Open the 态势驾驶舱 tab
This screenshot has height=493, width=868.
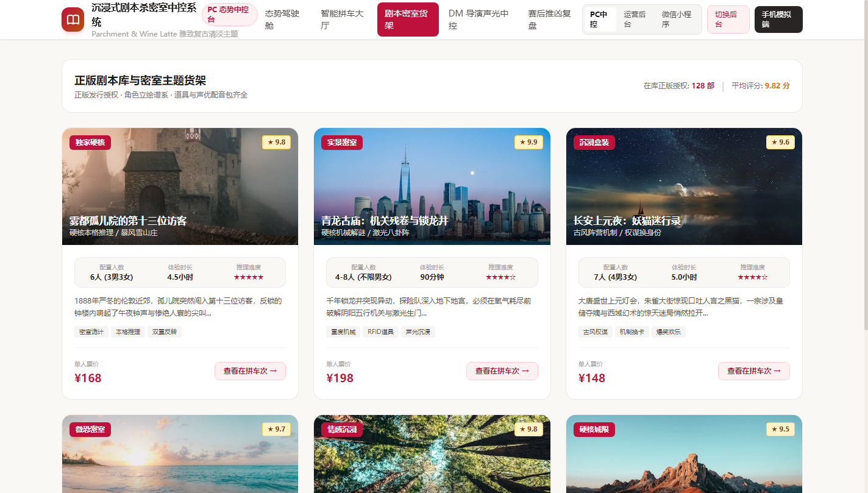(x=286, y=20)
